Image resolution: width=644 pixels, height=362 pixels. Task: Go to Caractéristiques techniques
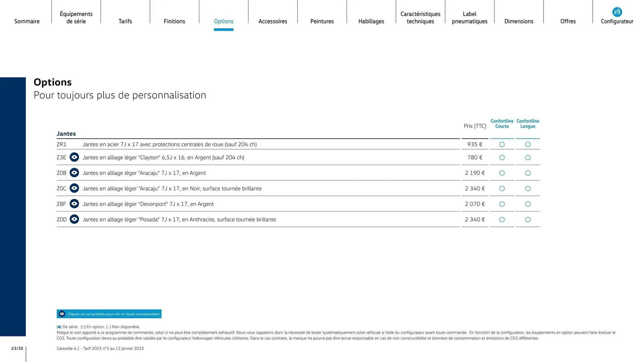coord(420,17)
